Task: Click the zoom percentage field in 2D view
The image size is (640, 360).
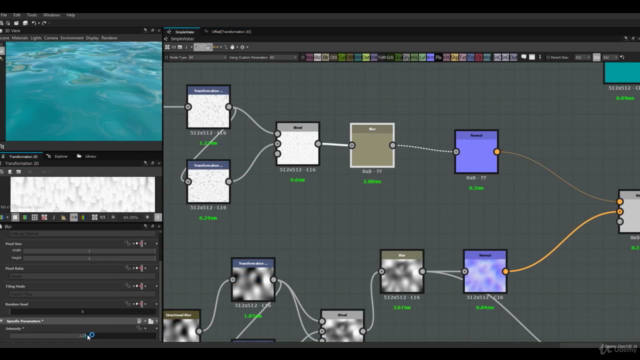Action: click(131, 218)
